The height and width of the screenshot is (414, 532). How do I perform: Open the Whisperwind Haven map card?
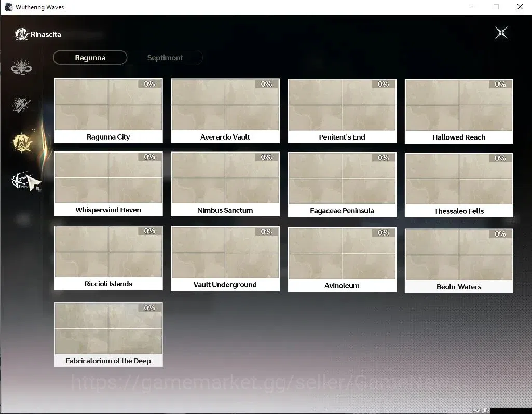108,184
